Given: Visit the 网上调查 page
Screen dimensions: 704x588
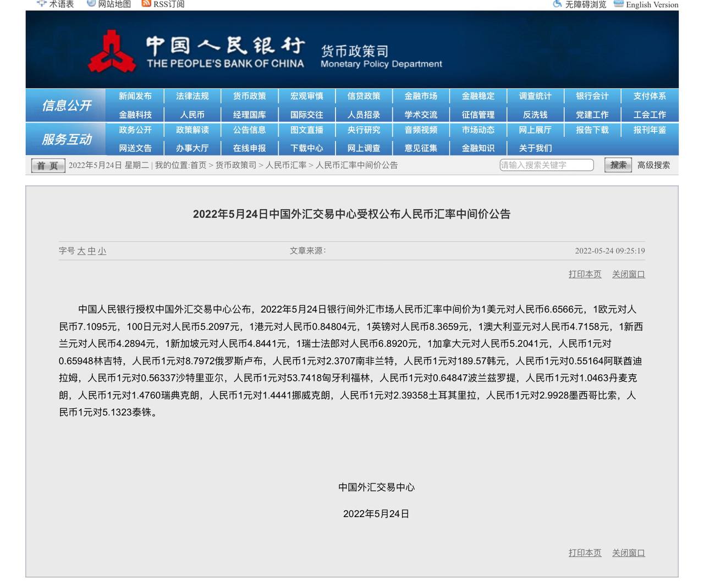Looking at the screenshot, I should [364, 148].
